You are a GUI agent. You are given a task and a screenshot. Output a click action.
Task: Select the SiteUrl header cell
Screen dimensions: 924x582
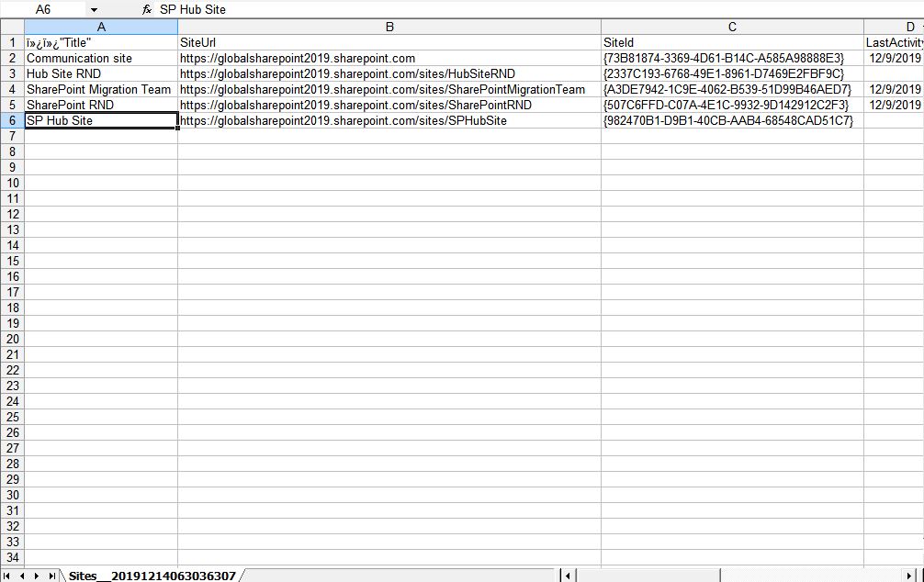pyautogui.click(x=389, y=42)
